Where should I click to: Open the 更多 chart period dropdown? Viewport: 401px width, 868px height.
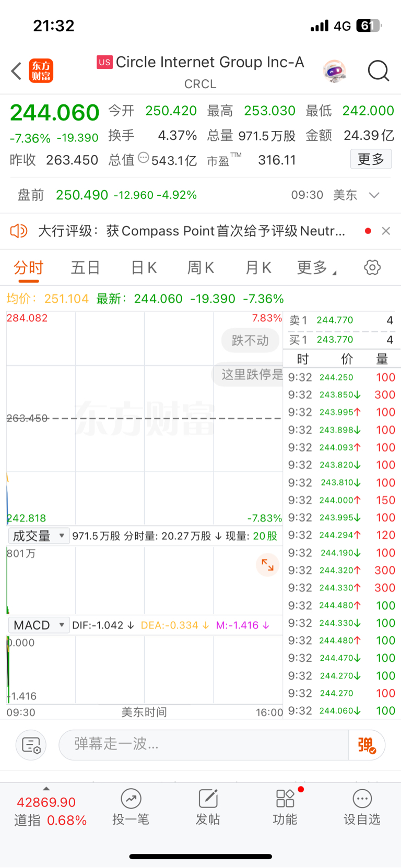pos(316,268)
